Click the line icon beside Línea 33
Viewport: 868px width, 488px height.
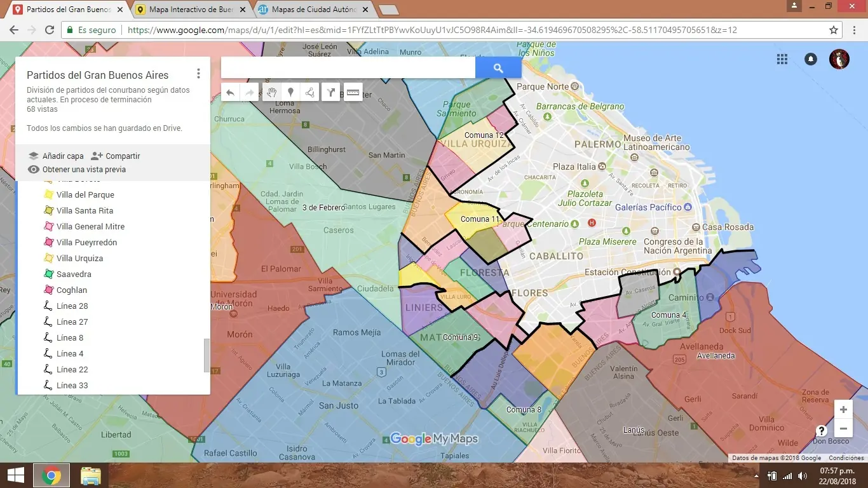point(48,385)
